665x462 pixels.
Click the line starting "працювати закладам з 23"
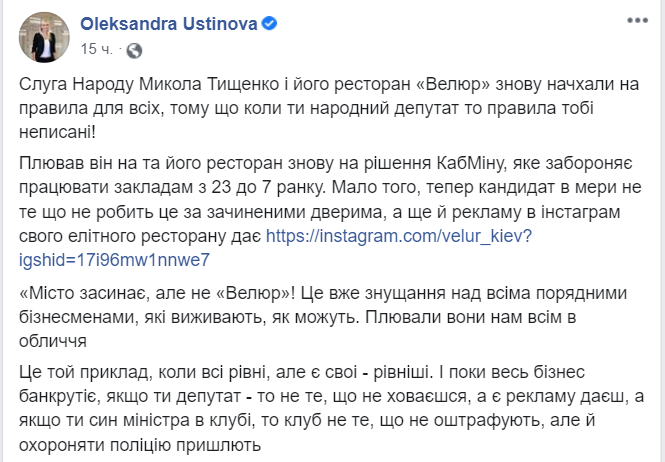pos(300,185)
